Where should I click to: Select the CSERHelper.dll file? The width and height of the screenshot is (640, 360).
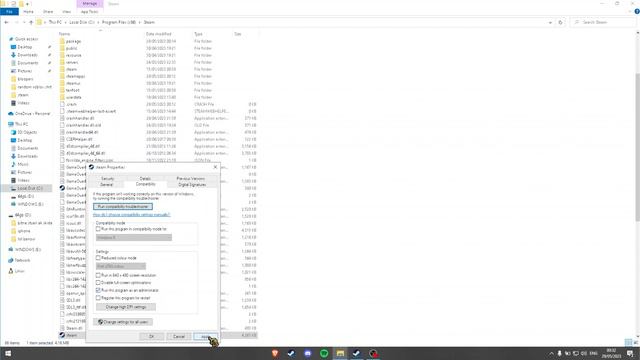tap(79, 139)
